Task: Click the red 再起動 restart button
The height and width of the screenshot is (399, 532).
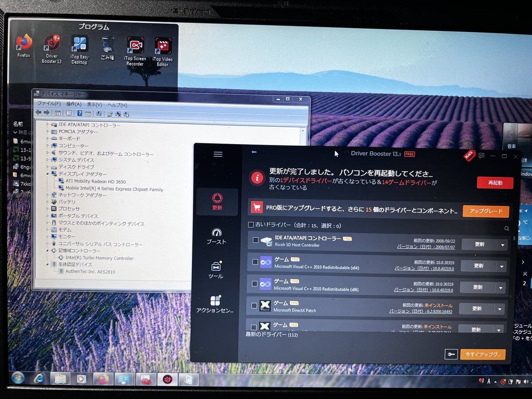Action: (x=495, y=183)
